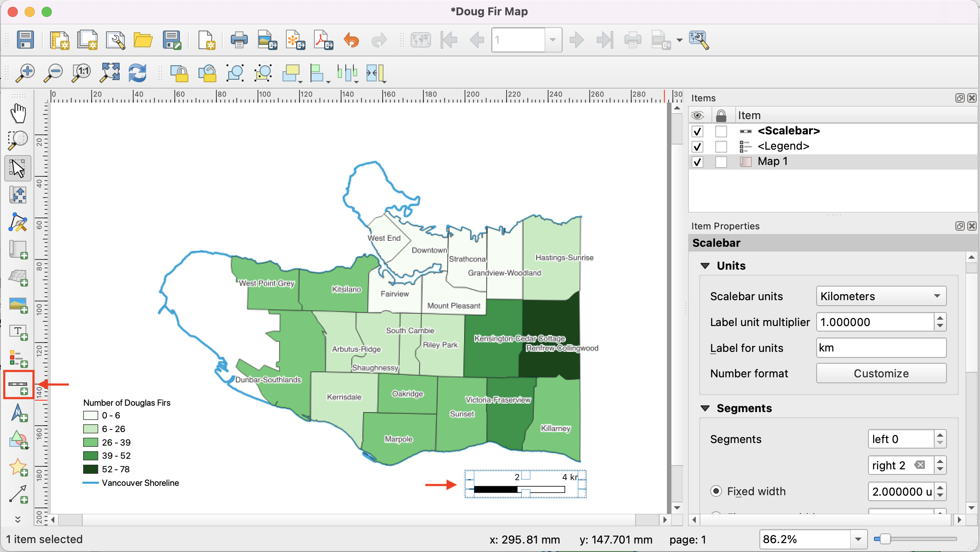Hide the Legend item visibility checkbox
The image size is (980, 552).
pos(697,147)
